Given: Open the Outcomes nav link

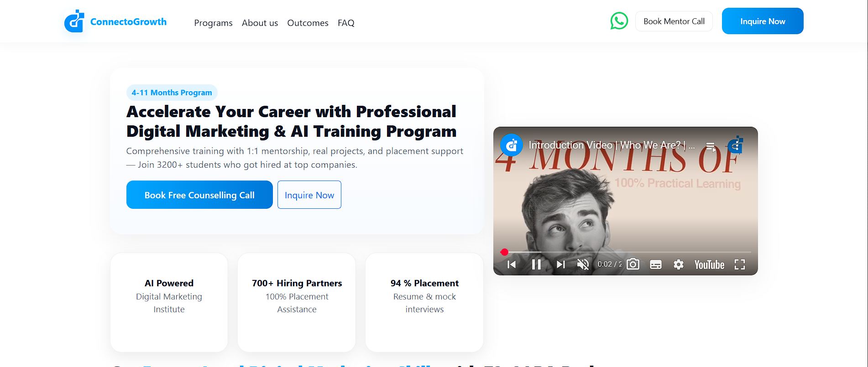Looking at the screenshot, I should pos(308,23).
